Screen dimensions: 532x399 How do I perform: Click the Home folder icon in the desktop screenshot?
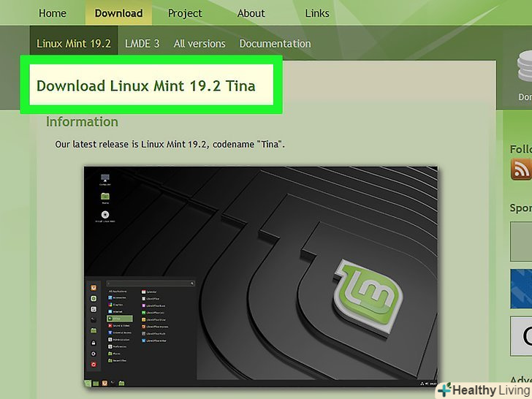tap(105, 197)
